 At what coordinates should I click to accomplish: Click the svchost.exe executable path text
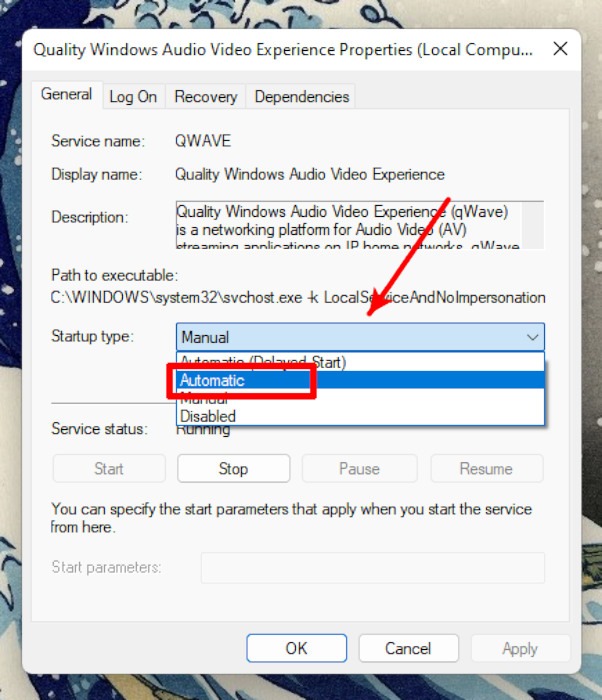[x=298, y=297]
